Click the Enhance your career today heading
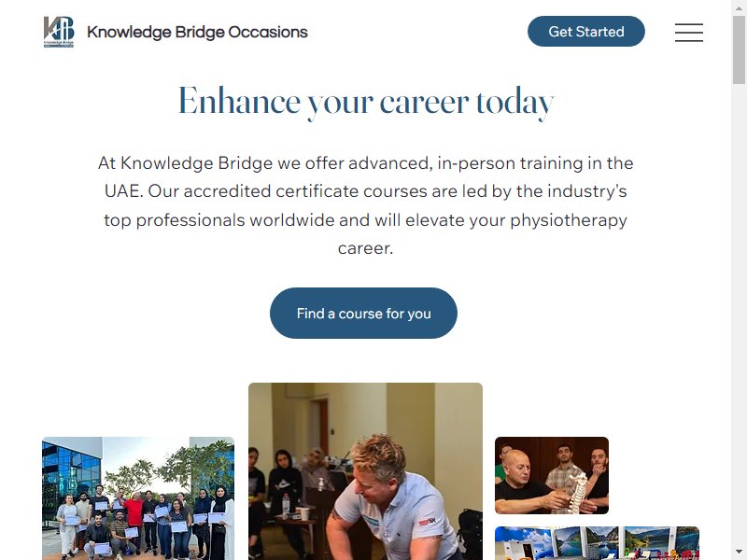 366,102
